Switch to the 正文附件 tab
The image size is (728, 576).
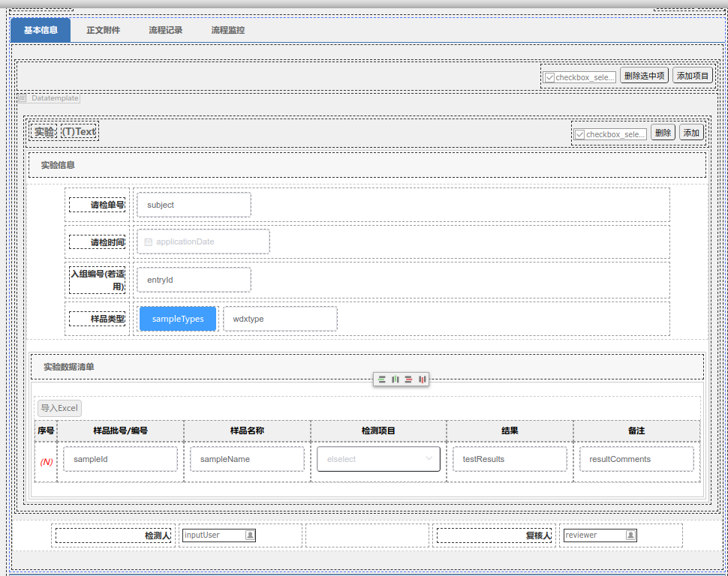coord(103,31)
